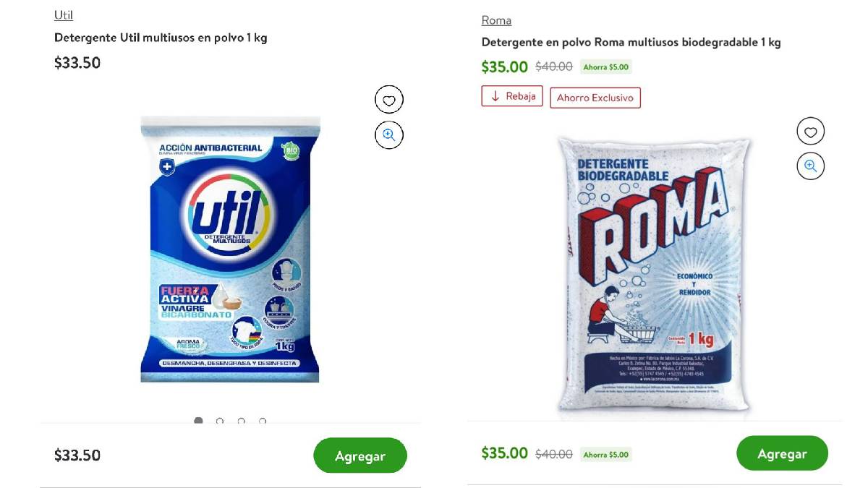Select the second carousel dot under Util detergent
The width and height of the screenshot is (868, 488).
220,421
